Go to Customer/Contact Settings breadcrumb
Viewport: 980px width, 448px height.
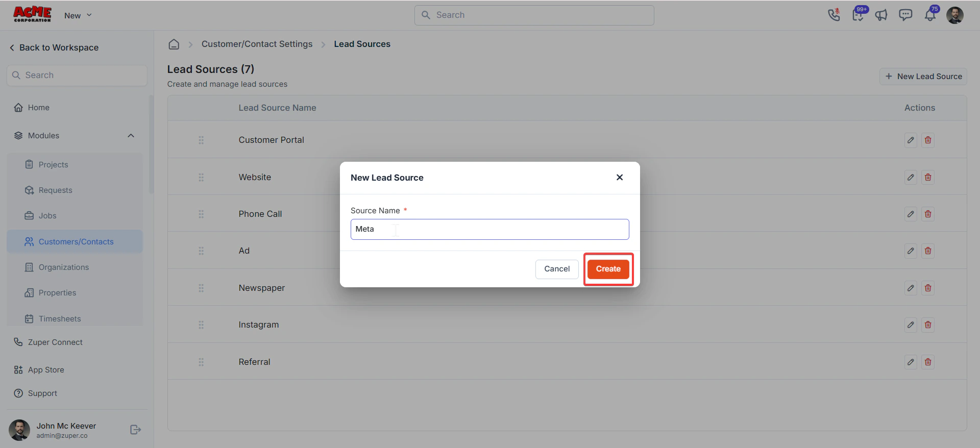click(x=257, y=44)
